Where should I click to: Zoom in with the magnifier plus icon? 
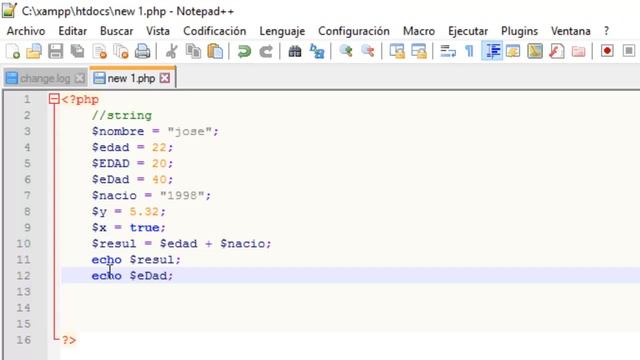(x=346, y=51)
